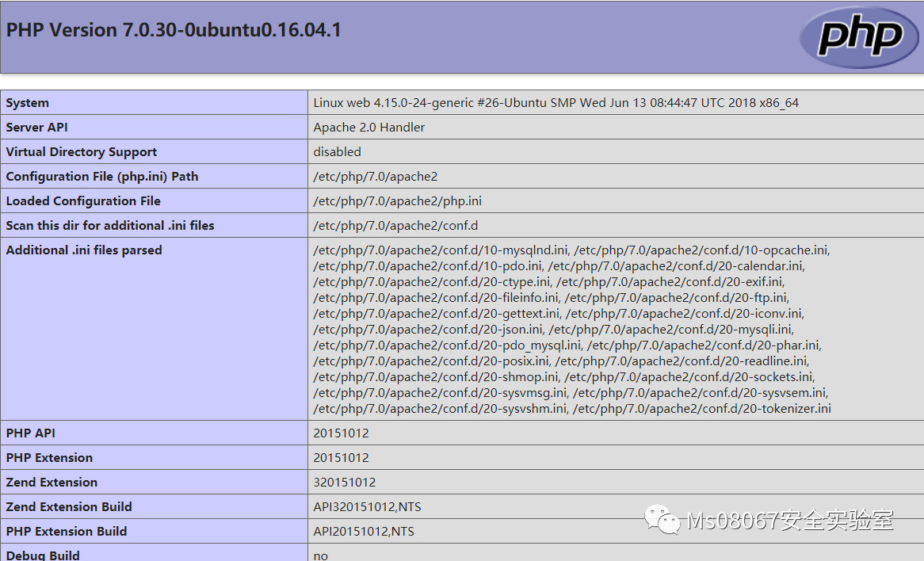The image size is (924, 561).
Task: Select the Scan this dir label cell
Action: [110, 226]
